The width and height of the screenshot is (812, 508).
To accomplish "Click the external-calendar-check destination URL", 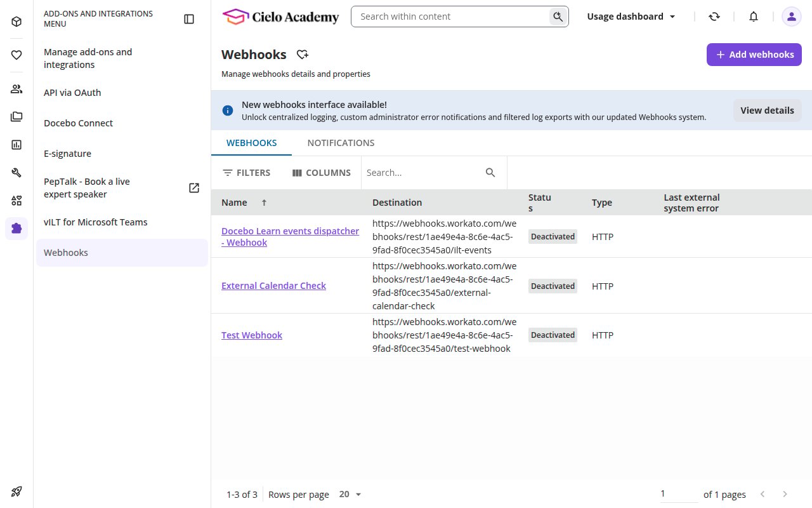I will pyautogui.click(x=444, y=286).
